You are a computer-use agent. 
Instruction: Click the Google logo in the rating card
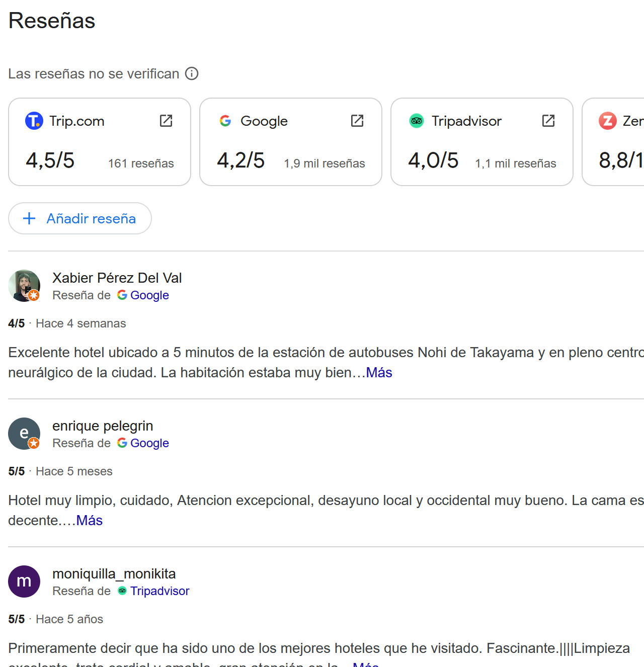click(225, 121)
